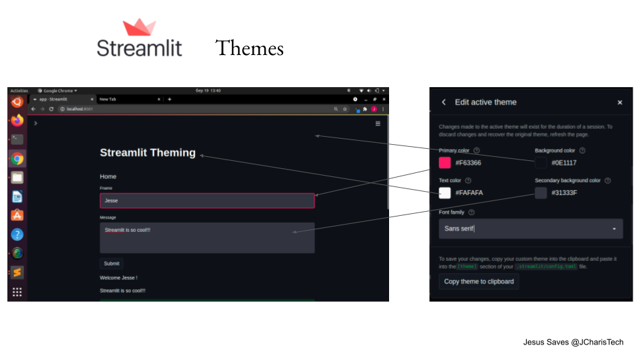644x362 pixels.
Task: Open Sublime Text from the dock
Action: click(x=17, y=273)
